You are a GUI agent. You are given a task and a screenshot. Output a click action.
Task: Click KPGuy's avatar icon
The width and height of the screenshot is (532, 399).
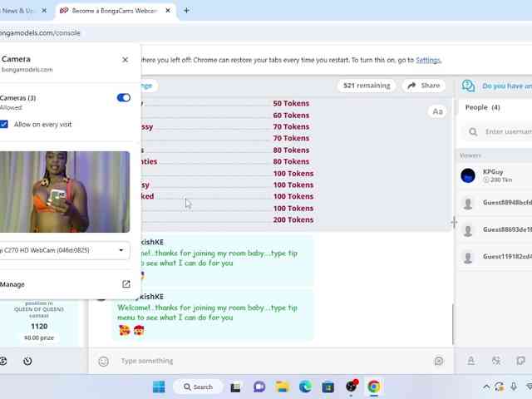468,175
